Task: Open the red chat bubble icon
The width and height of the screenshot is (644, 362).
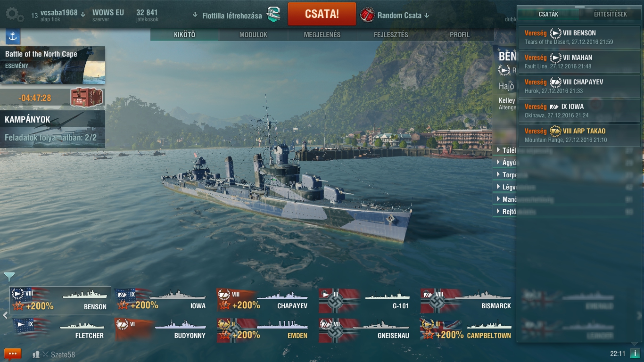Action: tap(13, 354)
